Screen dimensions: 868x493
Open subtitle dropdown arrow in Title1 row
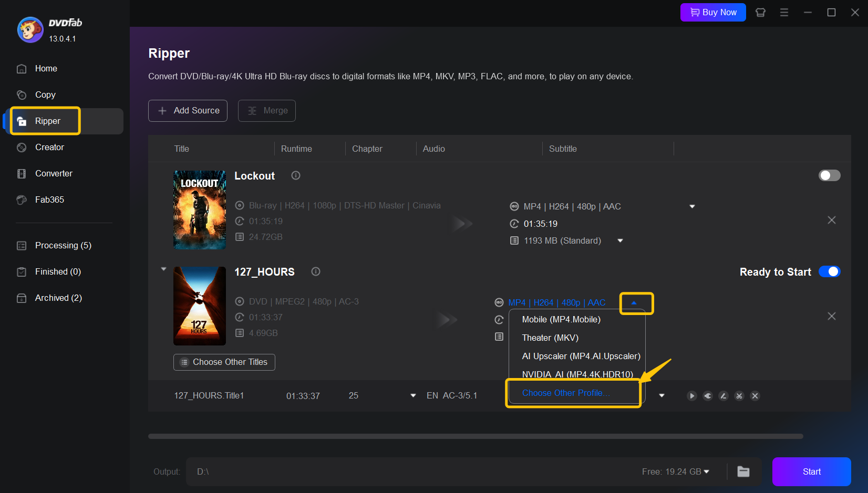[x=662, y=395]
